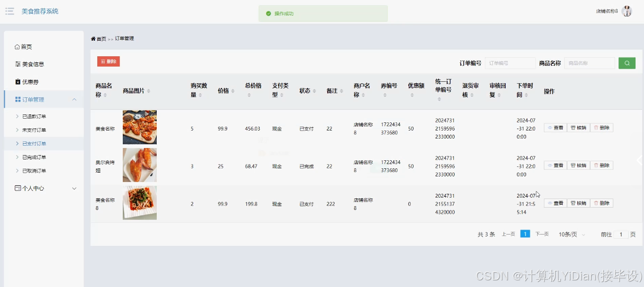Sort by 购买数量 column arrows
Image resolution: width=644 pixels, height=287 pixels.
(200, 96)
